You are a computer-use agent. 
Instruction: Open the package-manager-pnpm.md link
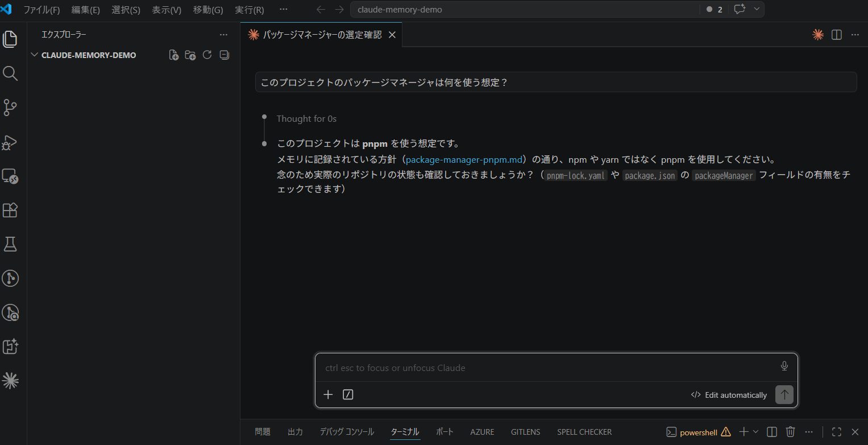464,159
